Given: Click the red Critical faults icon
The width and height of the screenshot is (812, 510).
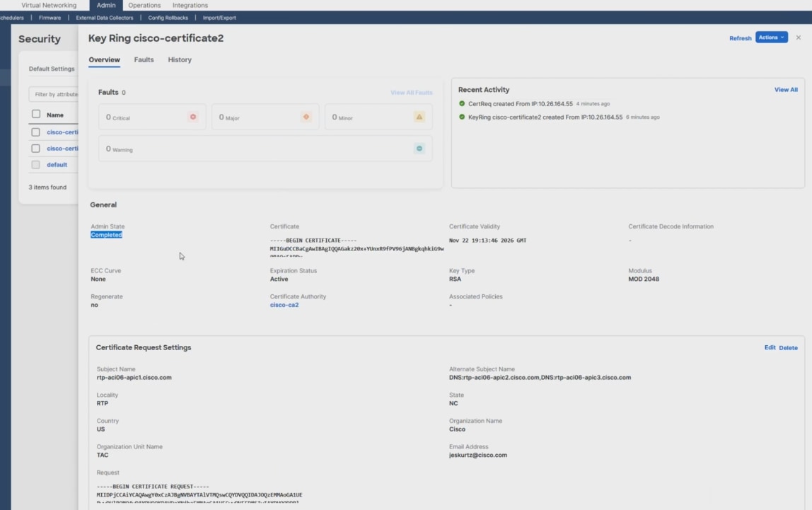Looking at the screenshot, I should coord(192,117).
